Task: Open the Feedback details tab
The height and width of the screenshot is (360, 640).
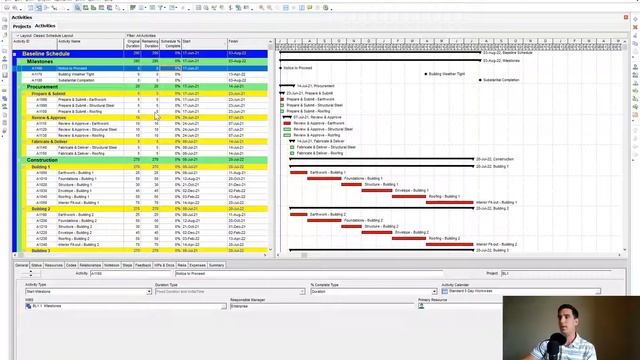Action: click(143, 265)
